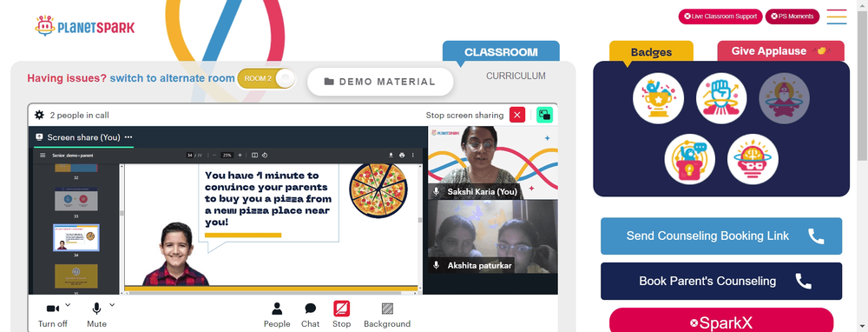
Task: Open call settings gear icon
Action: (39, 115)
